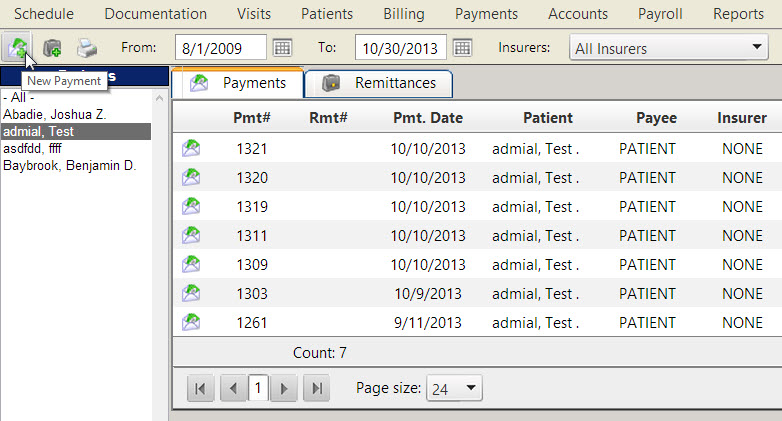The image size is (782, 421).
Task: Click the New Payment toolbar icon
Action: tap(16, 47)
